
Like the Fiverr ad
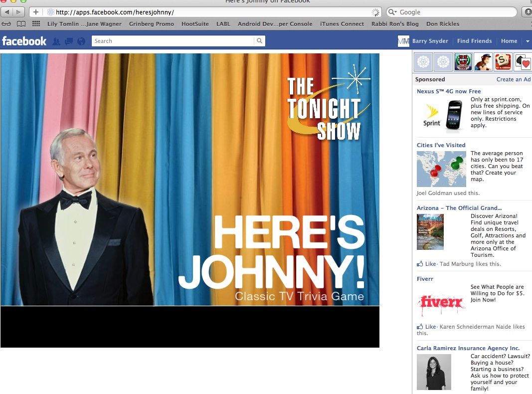point(431,327)
